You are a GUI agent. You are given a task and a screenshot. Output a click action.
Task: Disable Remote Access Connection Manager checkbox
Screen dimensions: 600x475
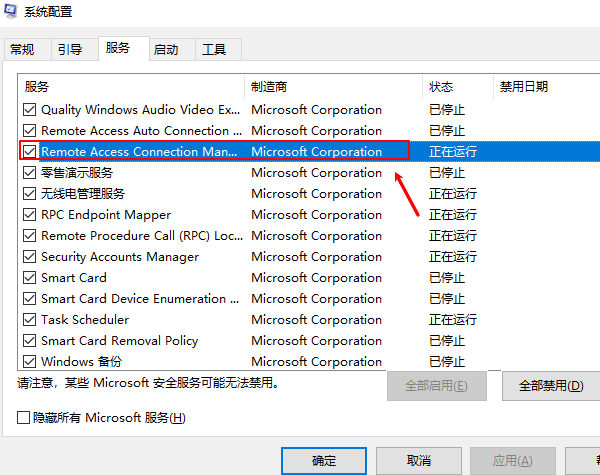pyautogui.click(x=30, y=152)
